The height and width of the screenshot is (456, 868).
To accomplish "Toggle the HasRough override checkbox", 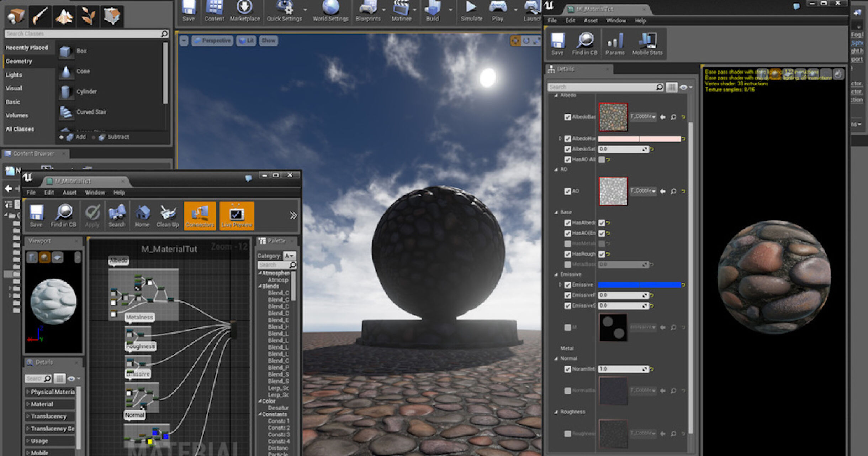I will click(568, 254).
